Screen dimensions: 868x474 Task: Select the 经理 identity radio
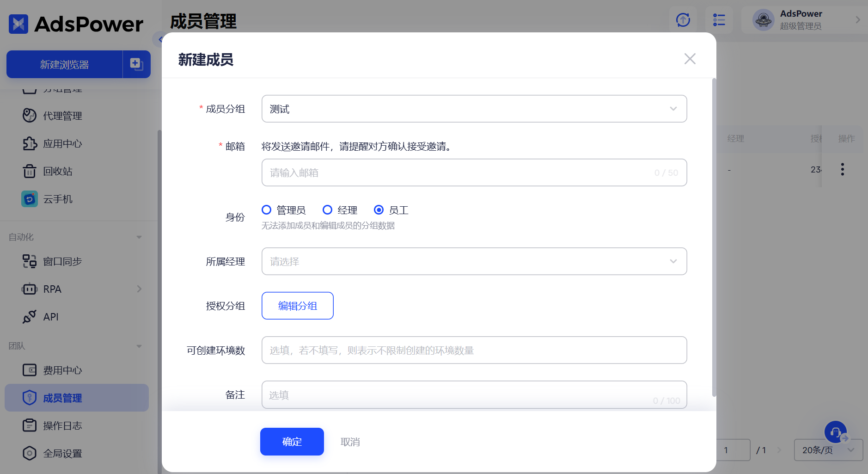coord(328,210)
